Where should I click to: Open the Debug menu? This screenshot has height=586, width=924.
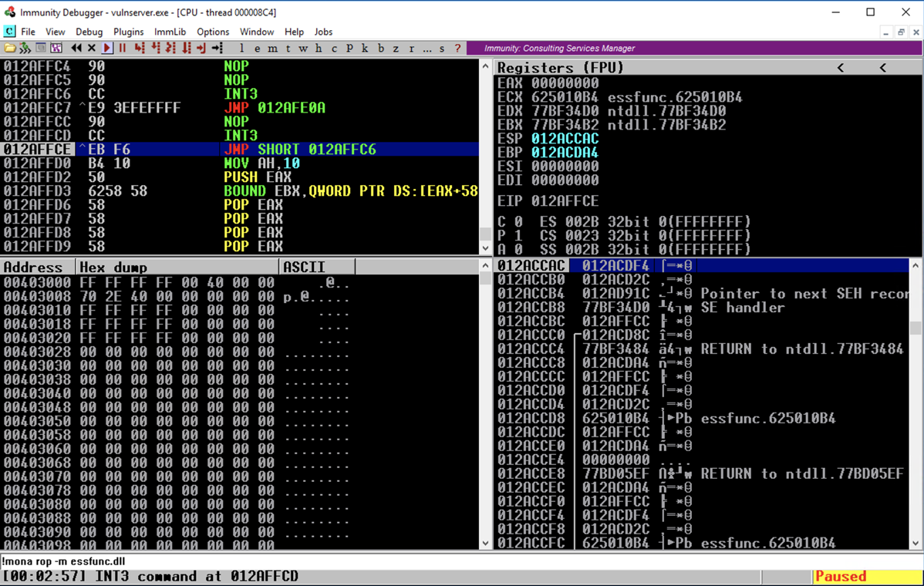coord(89,32)
